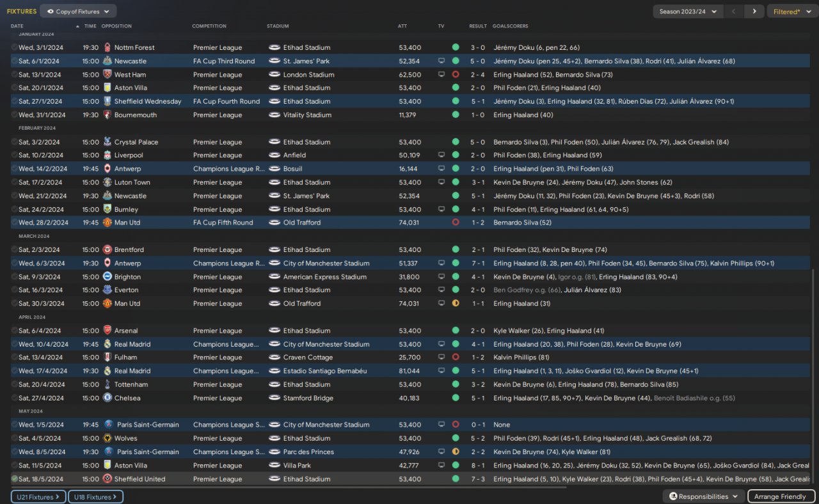Click the Sheffield United club badge

point(107,479)
